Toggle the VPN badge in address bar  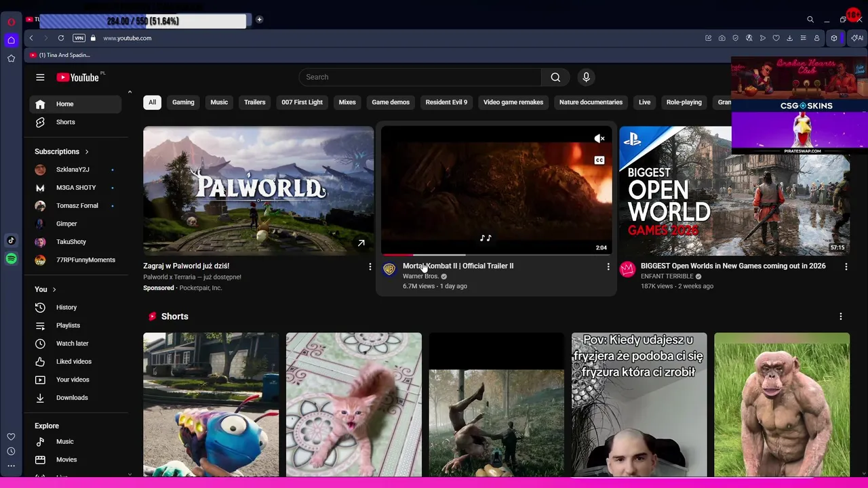pos(79,38)
